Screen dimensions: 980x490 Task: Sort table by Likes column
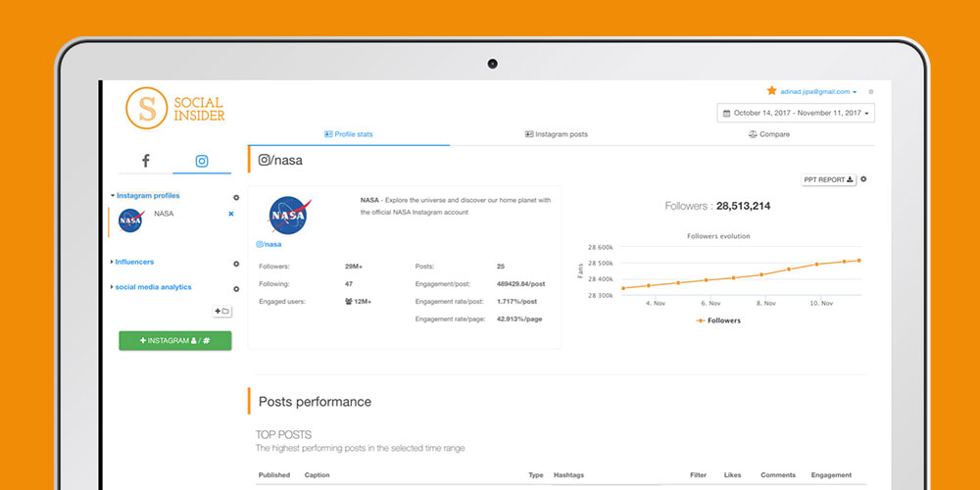(x=732, y=475)
